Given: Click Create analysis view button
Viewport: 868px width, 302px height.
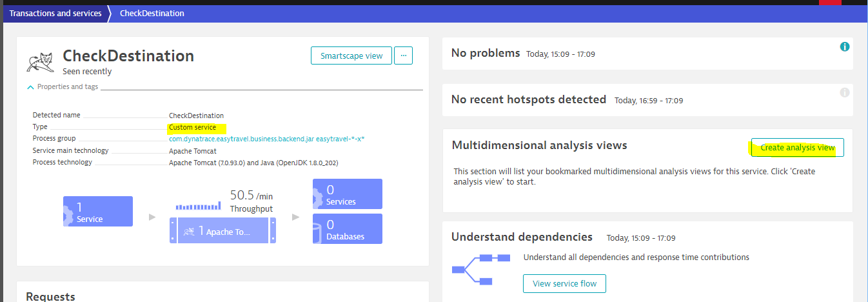Looking at the screenshot, I should [x=797, y=148].
